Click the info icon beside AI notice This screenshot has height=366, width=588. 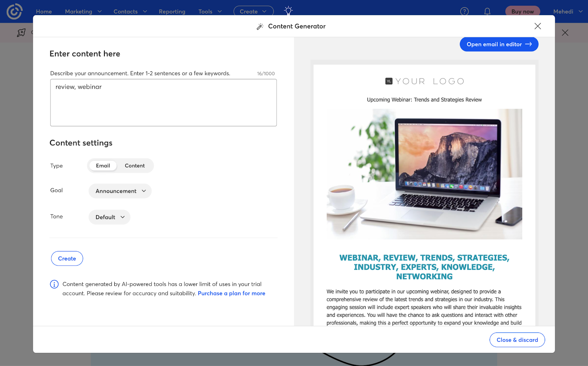(54, 284)
